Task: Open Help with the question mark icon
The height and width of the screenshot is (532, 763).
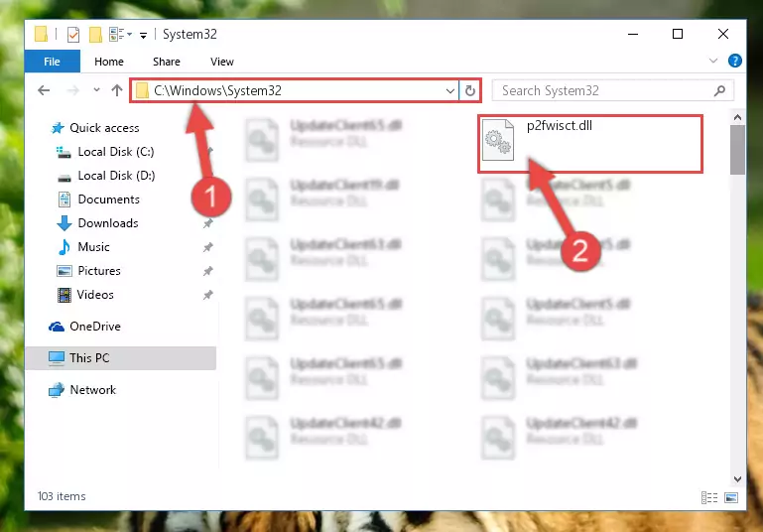Action: pos(735,61)
